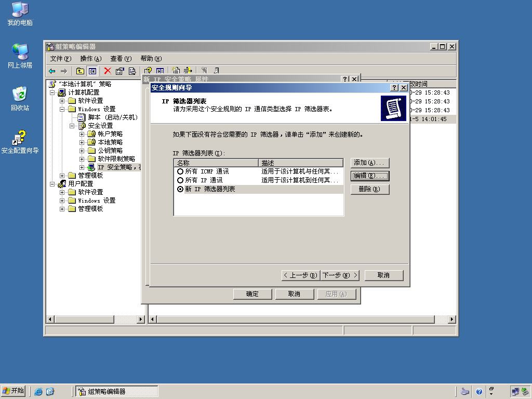532x399 pixels.
Task: Open the 操作(A) menu
Action: [x=90, y=59]
